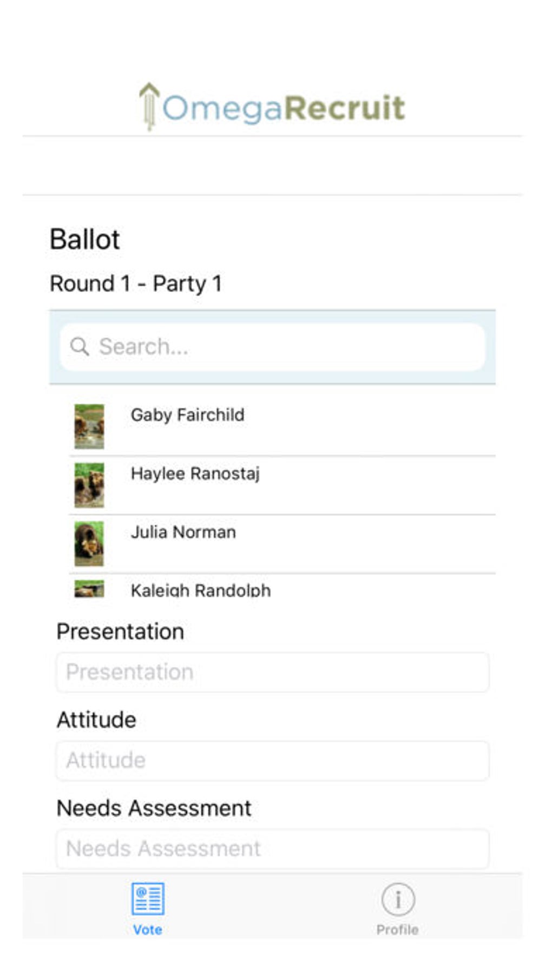The image size is (552, 980).
Task: Click the magnifying glass search icon
Action: click(x=80, y=346)
